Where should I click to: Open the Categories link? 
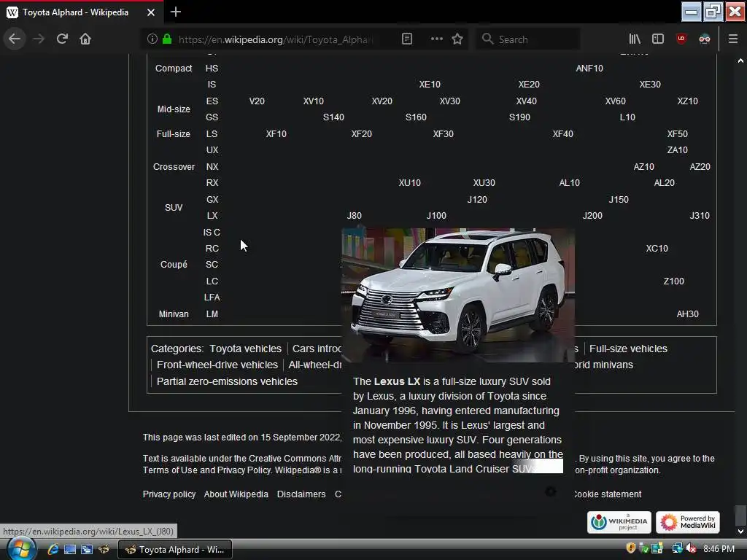point(176,349)
